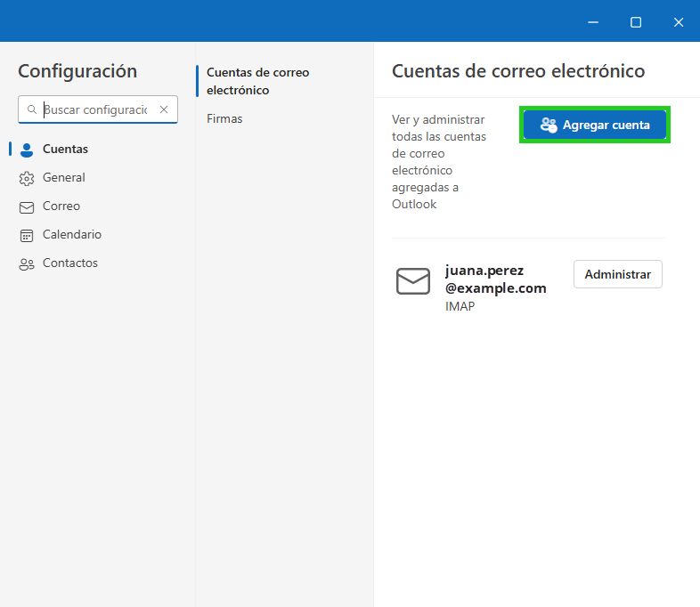Image resolution: width=700 pixels, height=607 pixels.
Task: Switch to the Firmas subsection
Action: [224, 118]
